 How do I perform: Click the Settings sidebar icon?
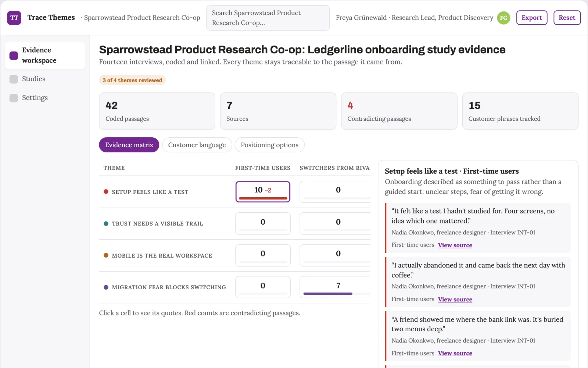point(14,98)
